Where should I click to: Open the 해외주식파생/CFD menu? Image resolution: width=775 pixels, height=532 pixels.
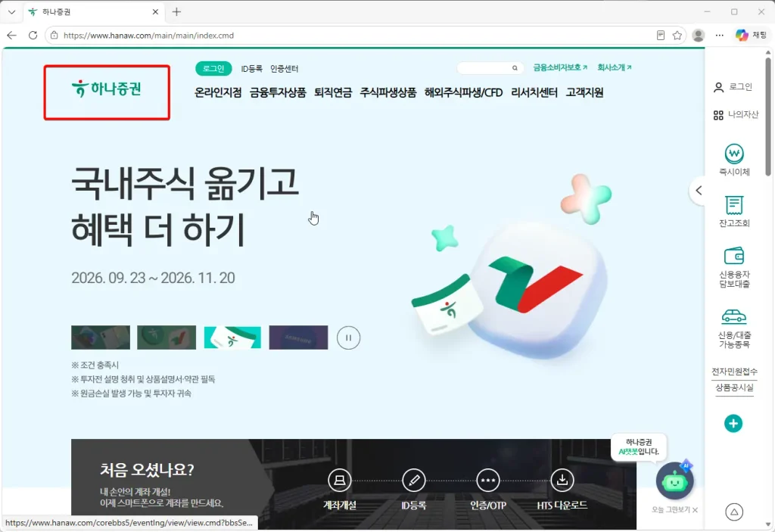(464, 92)
